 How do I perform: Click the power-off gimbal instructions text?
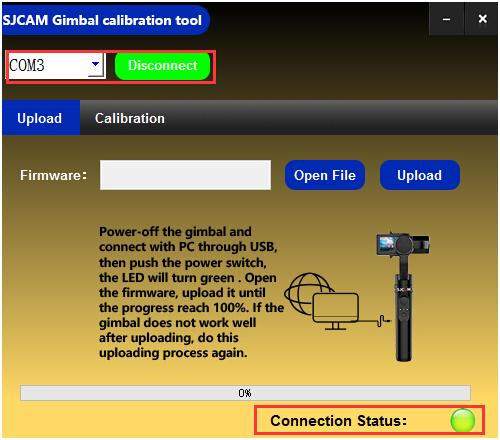point(191,292)
